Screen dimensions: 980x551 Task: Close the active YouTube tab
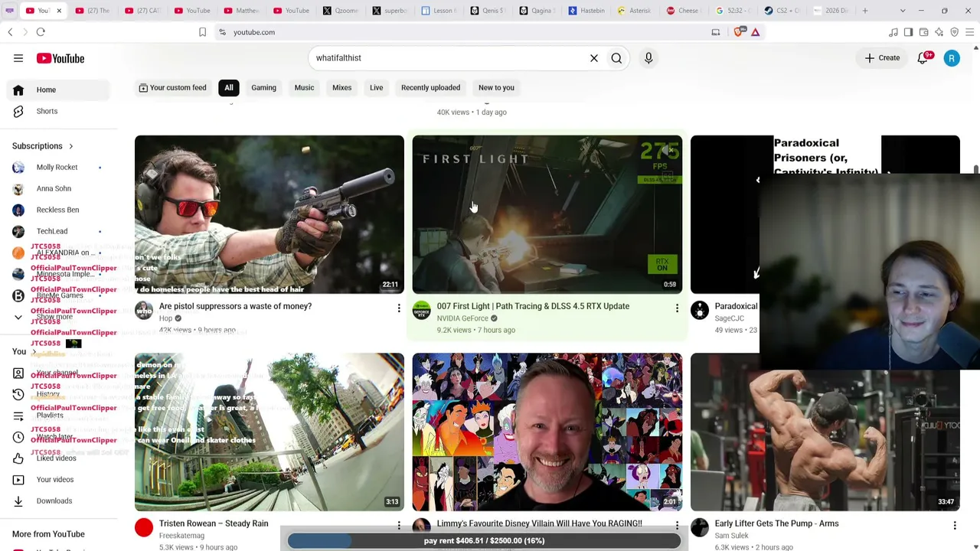[59, 11]
